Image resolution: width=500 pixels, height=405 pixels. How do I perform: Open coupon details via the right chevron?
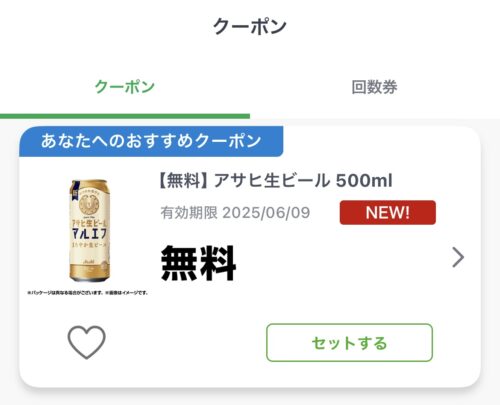tap(458, 257)
